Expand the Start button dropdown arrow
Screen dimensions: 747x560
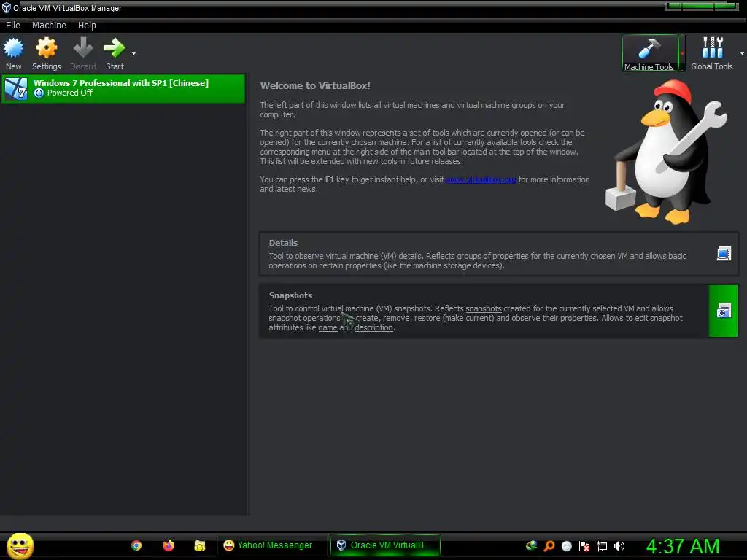(134, 53)
